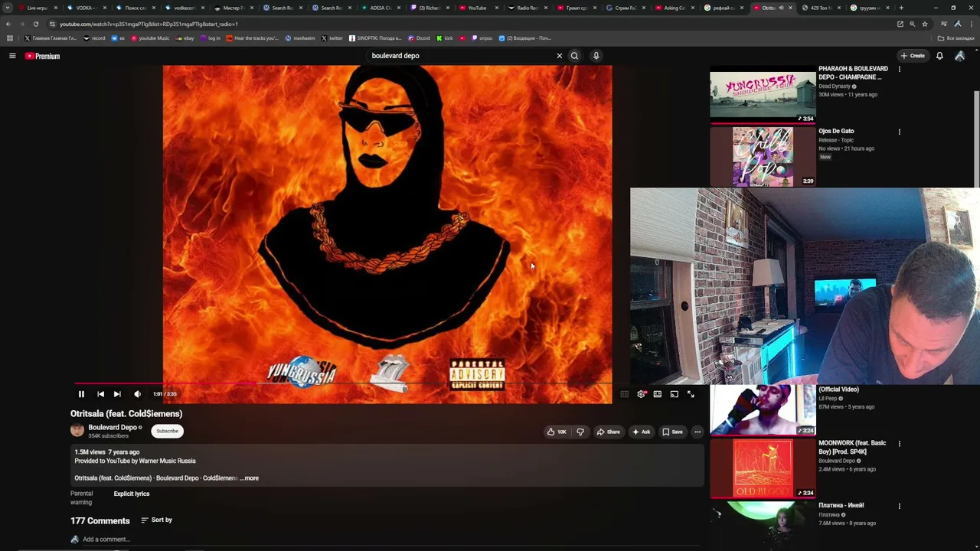Open options for Ojos De Gato
The width and height of the screenshot is (980, 551).
point(900,132)
